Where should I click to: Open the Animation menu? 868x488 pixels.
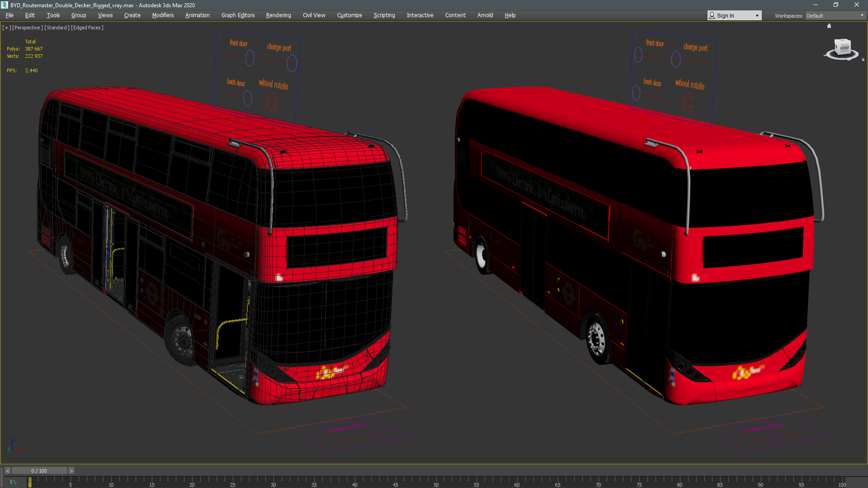(197, 15)
